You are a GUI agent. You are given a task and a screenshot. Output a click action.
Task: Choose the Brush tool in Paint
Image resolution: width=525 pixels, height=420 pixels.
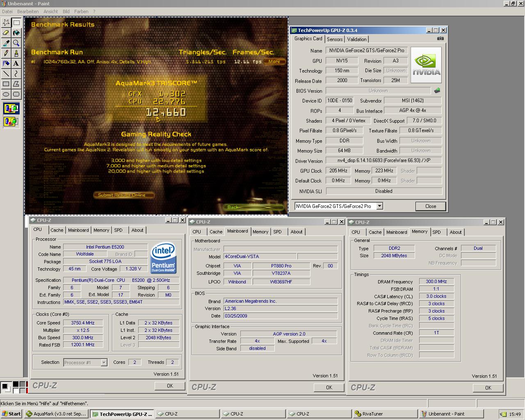pos(16,53)
